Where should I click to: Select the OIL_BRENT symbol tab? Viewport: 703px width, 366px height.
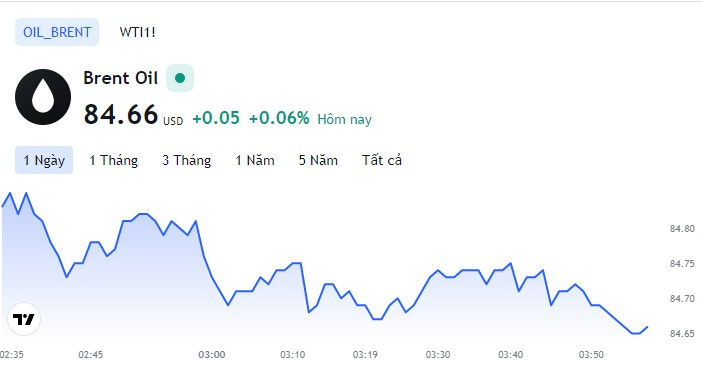[x=57, y=32]
